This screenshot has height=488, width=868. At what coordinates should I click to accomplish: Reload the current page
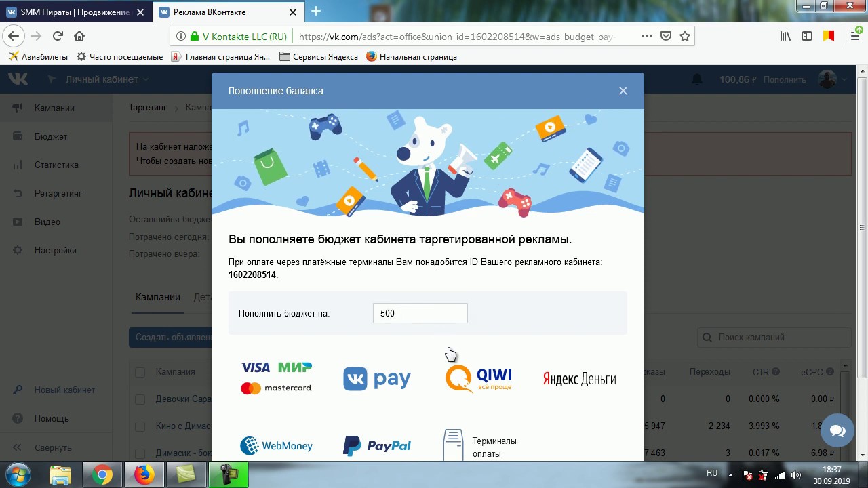click(x=58, y=36)
